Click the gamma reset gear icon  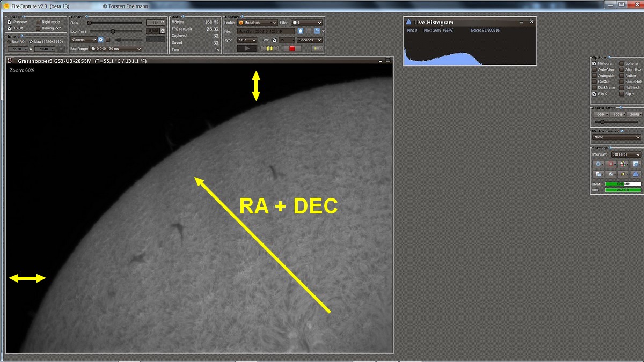[x=101, y=40]
